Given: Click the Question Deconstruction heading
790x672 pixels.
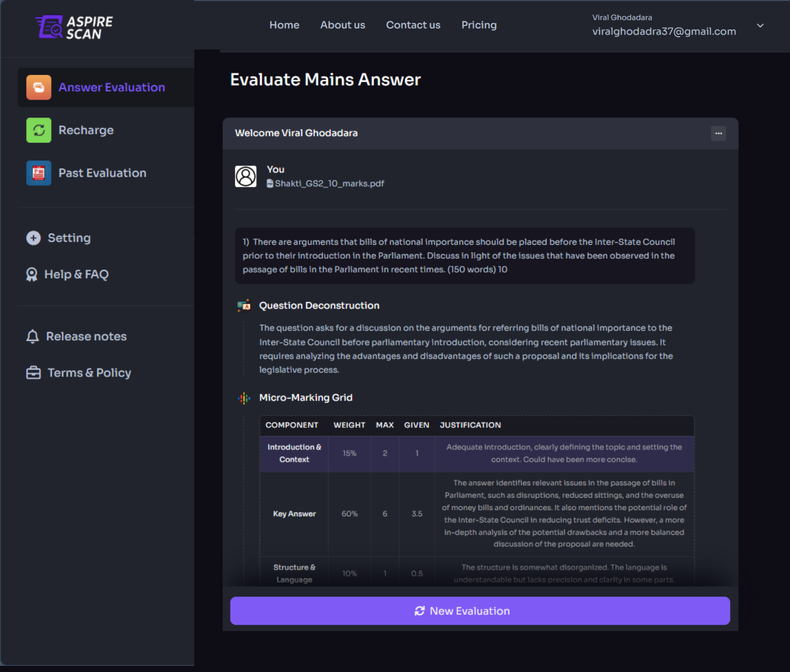Looking at the screenshot, I should [319, 305].
